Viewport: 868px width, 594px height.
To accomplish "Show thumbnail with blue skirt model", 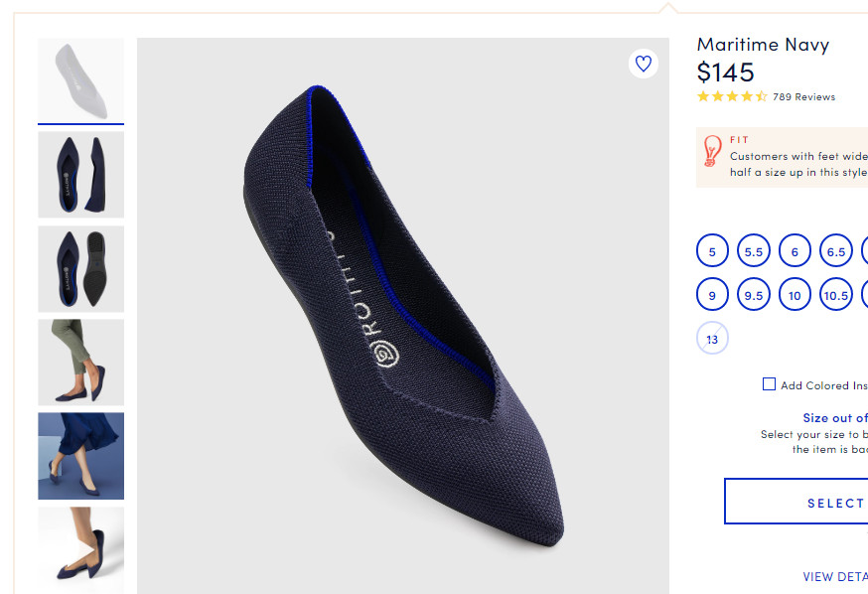I will pyautogui.click(x=80, y=456).
